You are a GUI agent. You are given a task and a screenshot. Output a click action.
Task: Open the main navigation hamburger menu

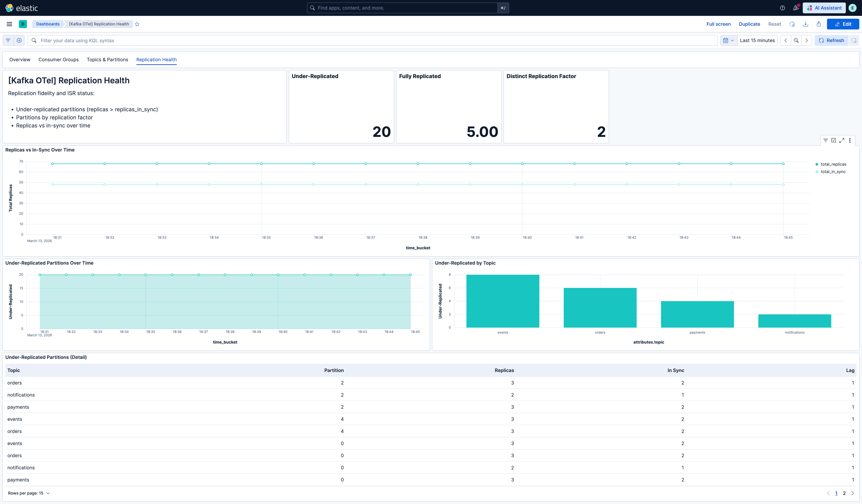tap(10, 24)
